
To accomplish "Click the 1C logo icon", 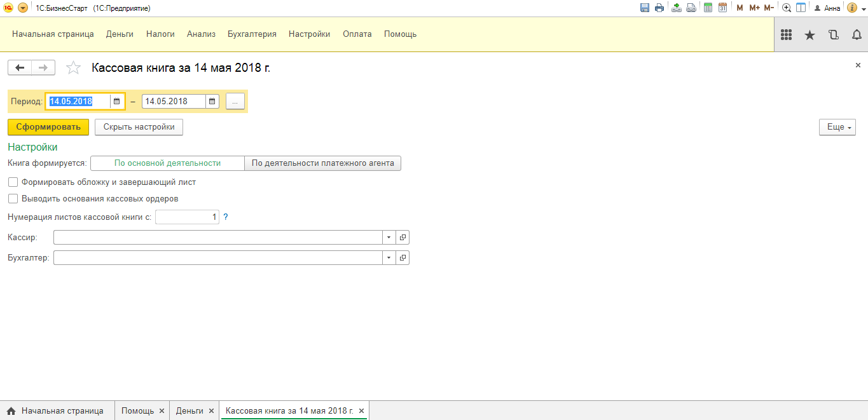I will (9, 8).
